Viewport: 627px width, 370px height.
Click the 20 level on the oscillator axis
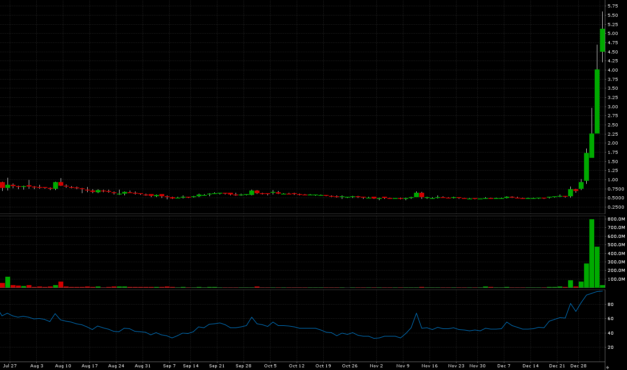pos(611,348)
